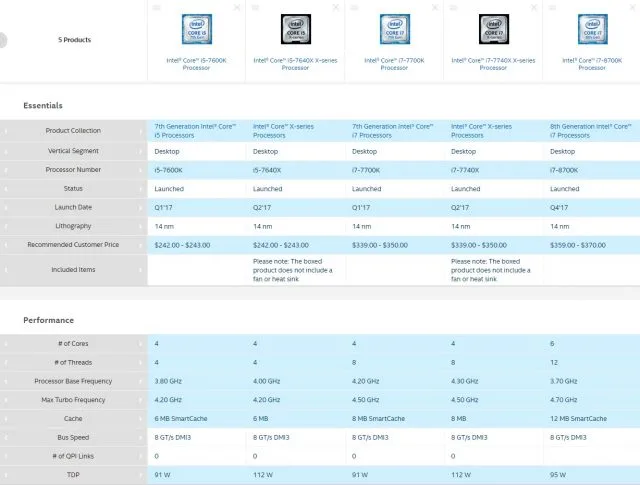This screenshot has height=485, width=640.
Task: Select the # of Cores row label
Action: tap(73, 344)
